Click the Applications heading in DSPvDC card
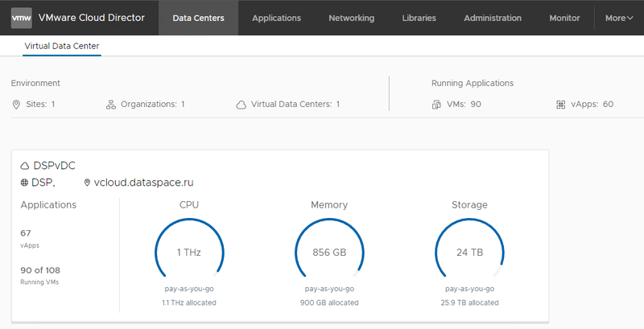Screen dimensions: 644x329 tap(48, 204)
